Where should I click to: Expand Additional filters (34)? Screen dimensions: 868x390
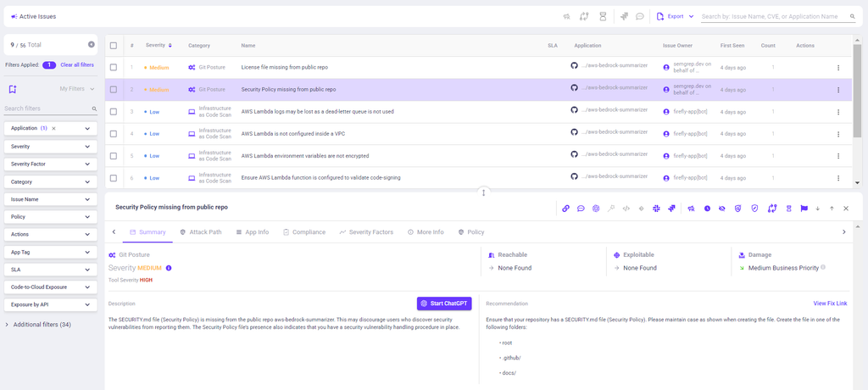pos(38,325)
